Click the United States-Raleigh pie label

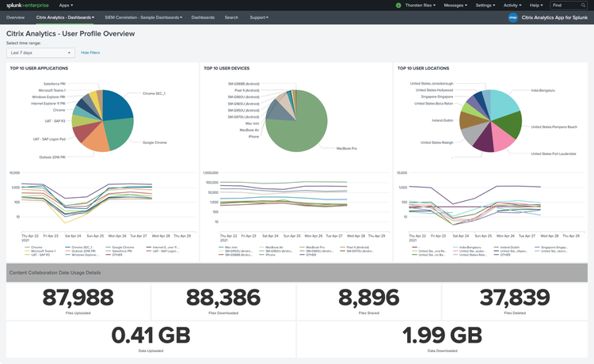pos(436,142)
